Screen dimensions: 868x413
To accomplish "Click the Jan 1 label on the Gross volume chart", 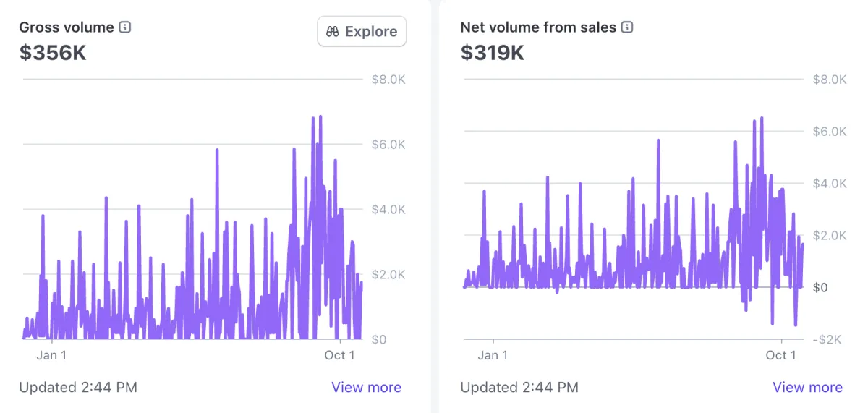I will tap(51, 354).
